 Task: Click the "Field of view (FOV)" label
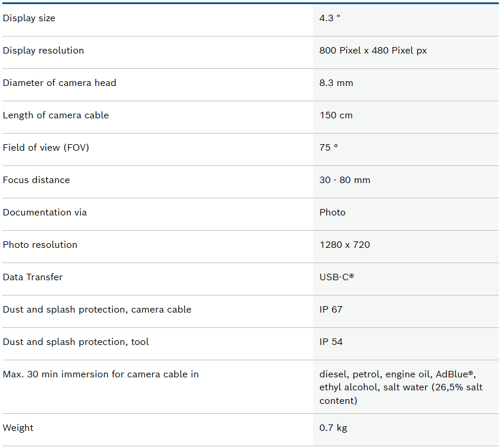tap(46, 148)
